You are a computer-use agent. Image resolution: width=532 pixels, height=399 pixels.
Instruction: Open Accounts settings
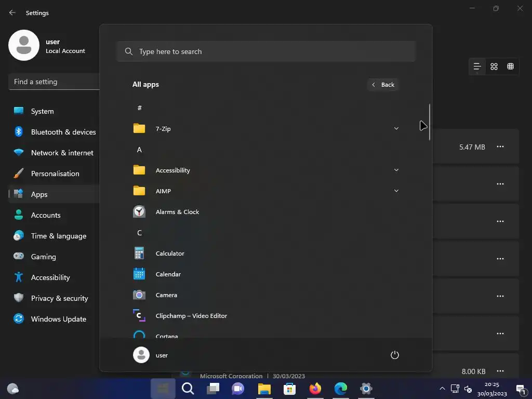tap(54, 215)
